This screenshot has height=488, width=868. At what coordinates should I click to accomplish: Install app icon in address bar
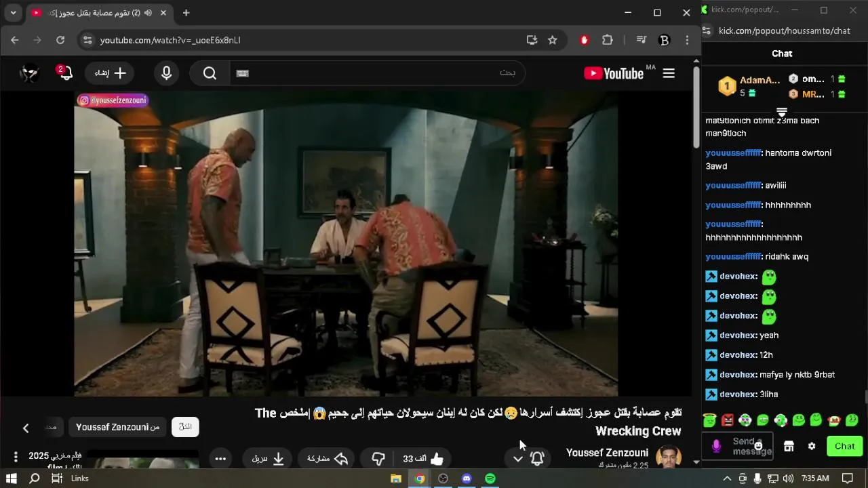click(532, 40)
